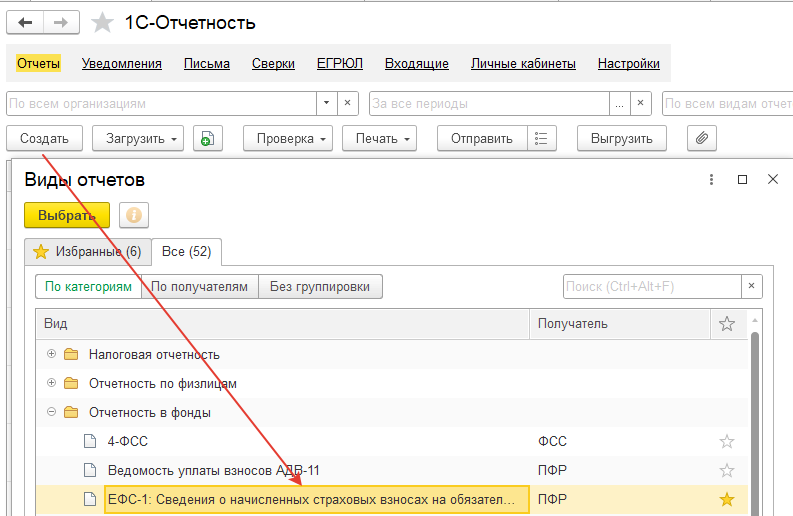Viewport: 793px width, 516px height.
Task: Maximize the Виды отчетов dialog
Action: point(742,179)
